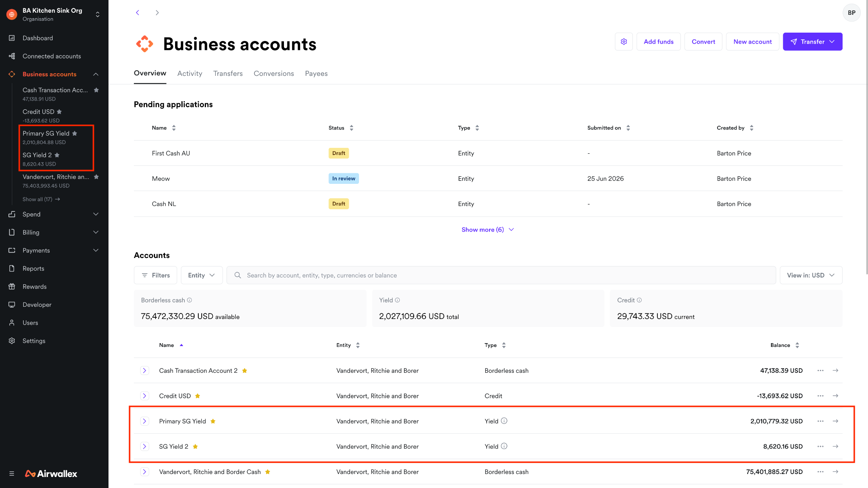Toggle star on Vandervort, Ritchie and Border Cash row
868x488 pixels.
[x=268, y=472]
